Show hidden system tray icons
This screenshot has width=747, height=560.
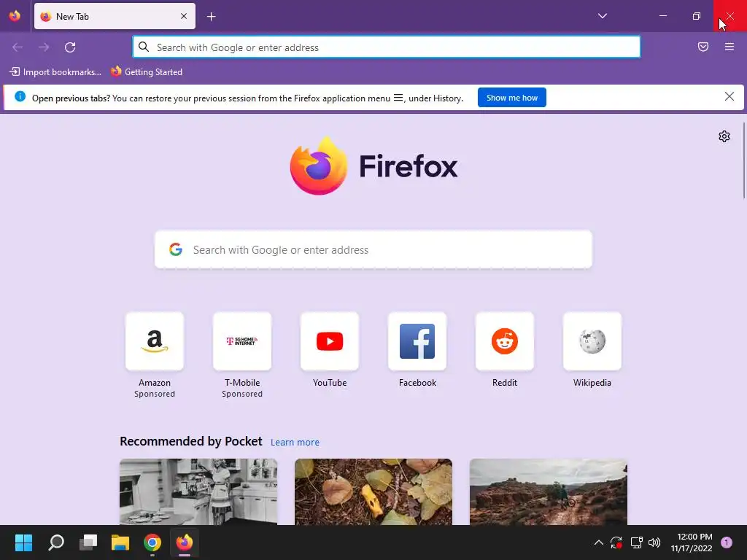(599, 542)
